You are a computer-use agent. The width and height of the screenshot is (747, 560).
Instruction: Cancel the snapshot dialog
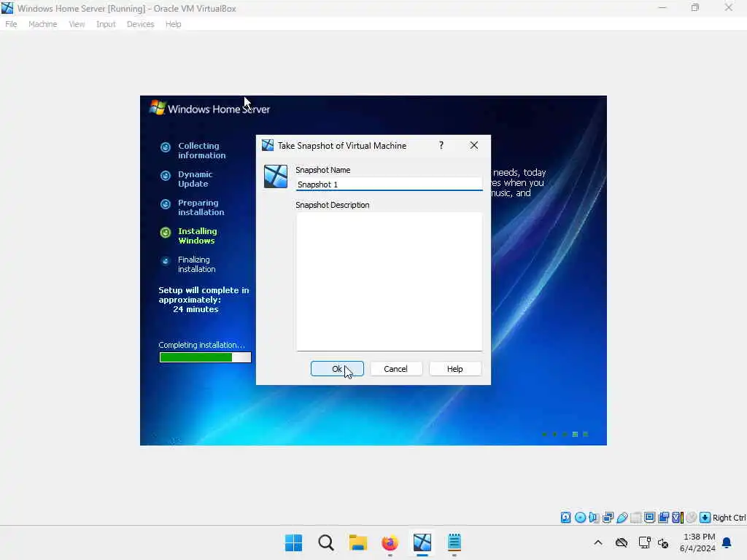click(x=395, y=369)
